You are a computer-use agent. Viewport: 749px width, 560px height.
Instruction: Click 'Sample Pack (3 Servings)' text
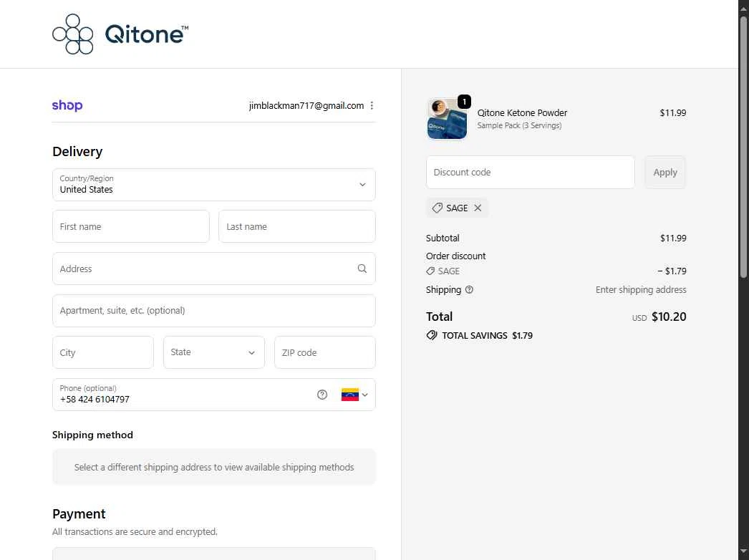coord(519,125)
